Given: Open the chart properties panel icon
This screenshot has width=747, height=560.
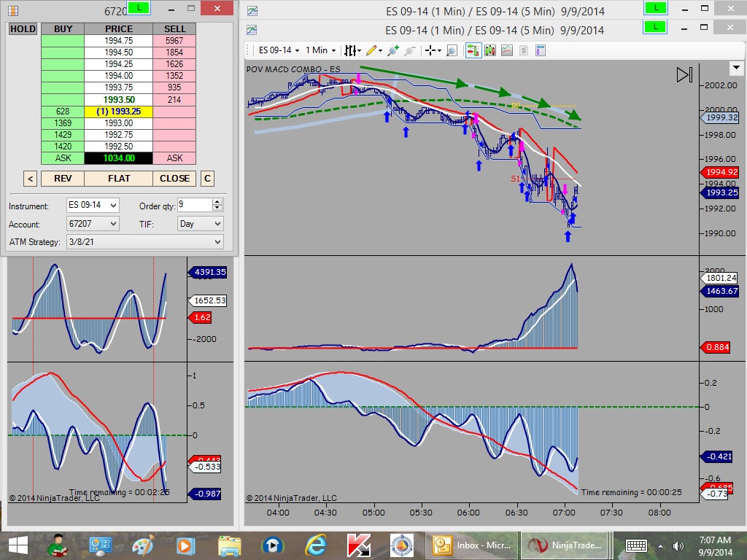Looking at the screenshot, I should pyautogui.click(x=541, y=50).
